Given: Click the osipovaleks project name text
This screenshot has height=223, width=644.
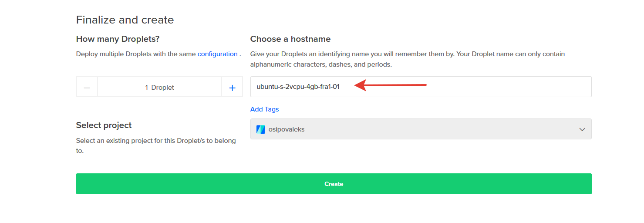Looking at the screenshot, I should (x=287, y=129).
